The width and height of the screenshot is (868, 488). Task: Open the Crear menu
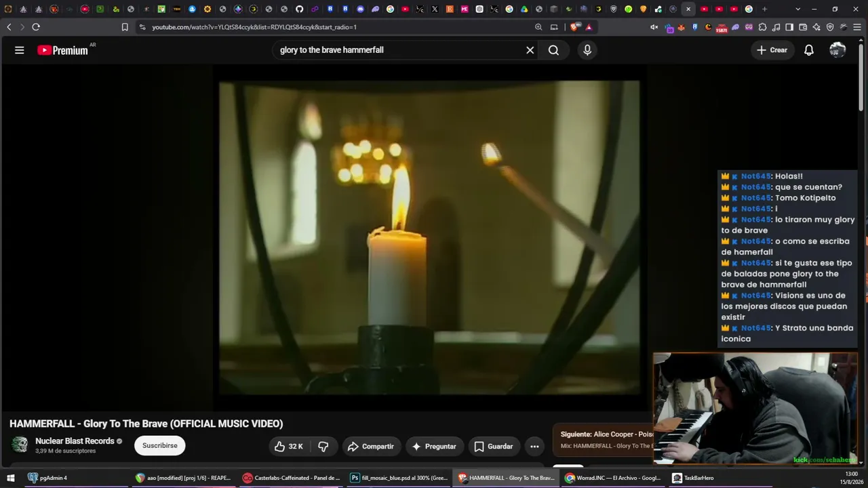(772, 50)
